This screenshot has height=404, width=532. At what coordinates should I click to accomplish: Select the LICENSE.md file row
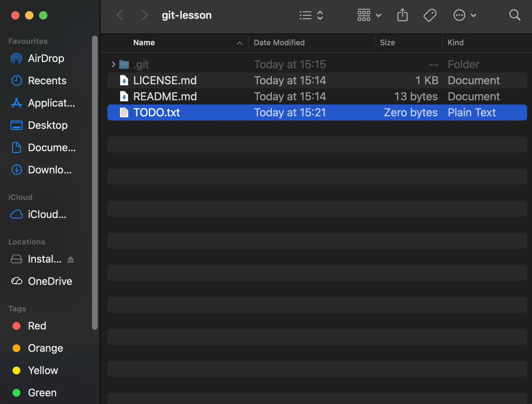pos(165,80)
